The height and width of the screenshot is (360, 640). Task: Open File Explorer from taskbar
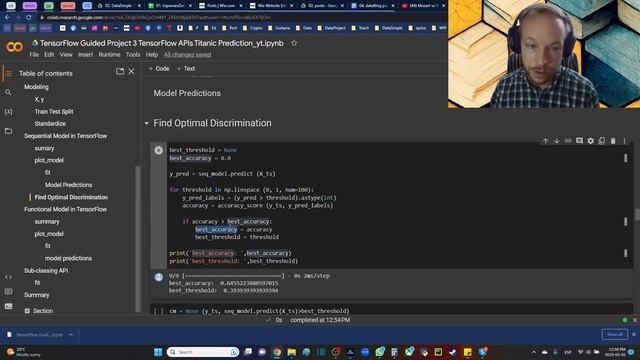291,352
